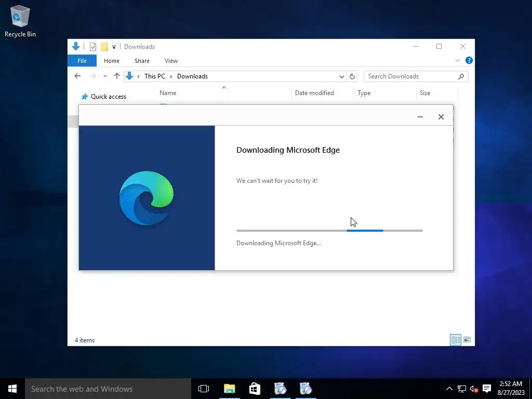This screenshot has height=399, width=532.
Task: Click the "4 items" status bar text
Action: tap(85, 340)
